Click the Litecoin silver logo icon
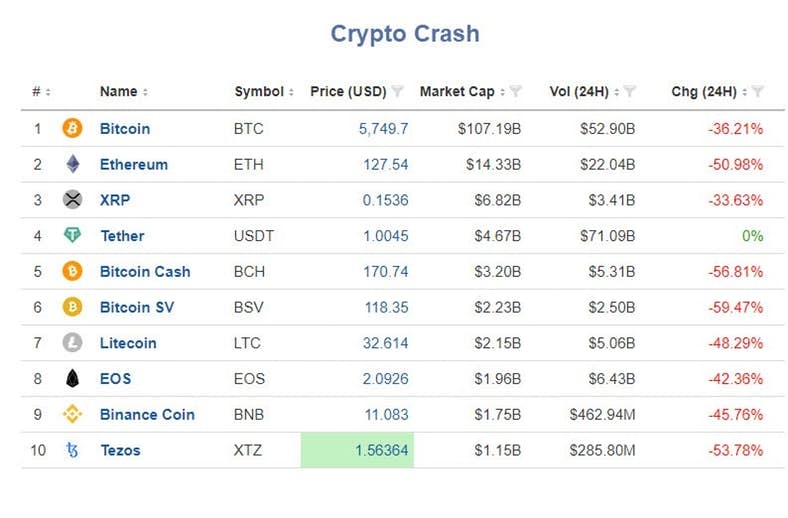This screenshot has width=788, height=518. [x=72, y=343]
